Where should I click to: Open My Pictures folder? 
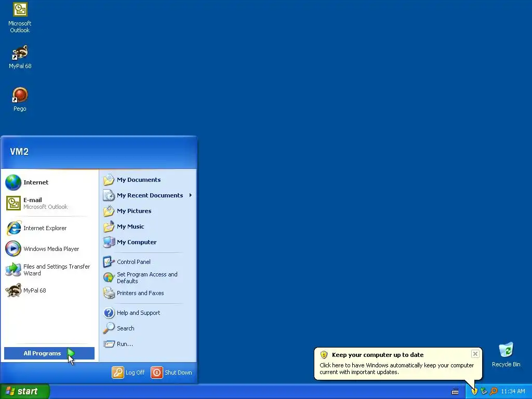click(148, 211)
